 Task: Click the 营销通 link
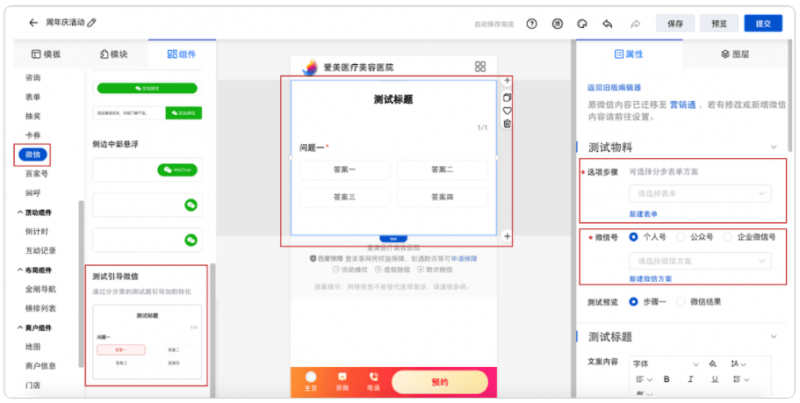click(x=683, y=105)
